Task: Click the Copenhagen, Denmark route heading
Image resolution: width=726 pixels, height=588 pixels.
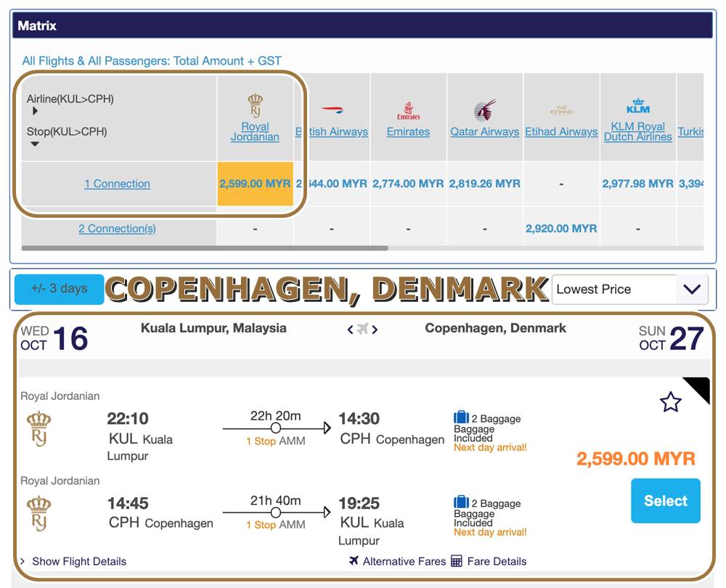Action: [x=495, y=328]
